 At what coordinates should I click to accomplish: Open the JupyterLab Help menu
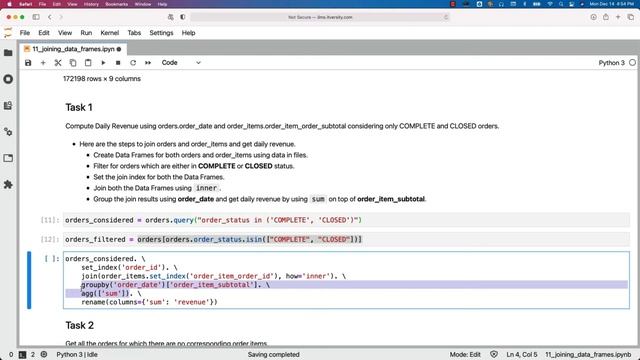click(x=188, y=33)
